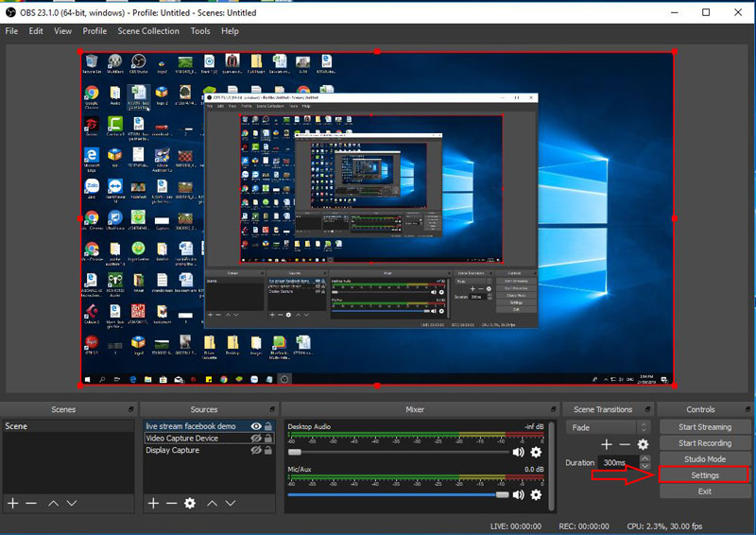Undock the Scenes panel with its float icon
Screen dimensions: 756x535
point(131,409)
